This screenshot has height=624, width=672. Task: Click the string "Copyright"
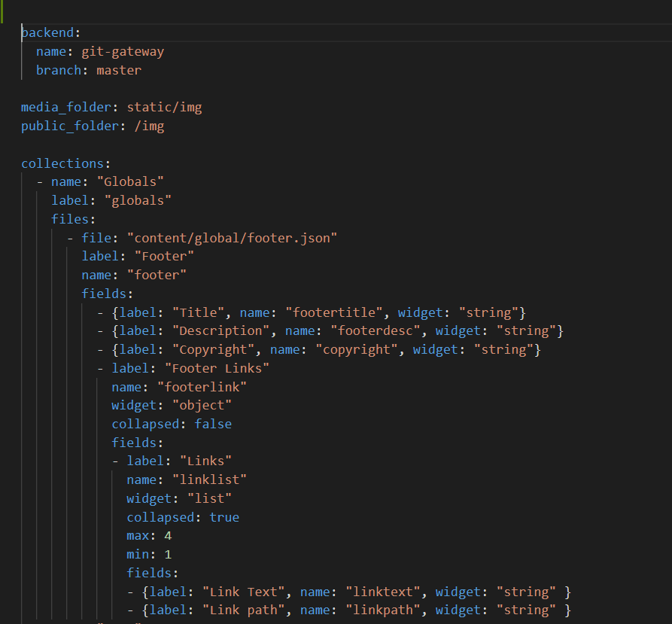pyautogui.click(x=213, y=350)
